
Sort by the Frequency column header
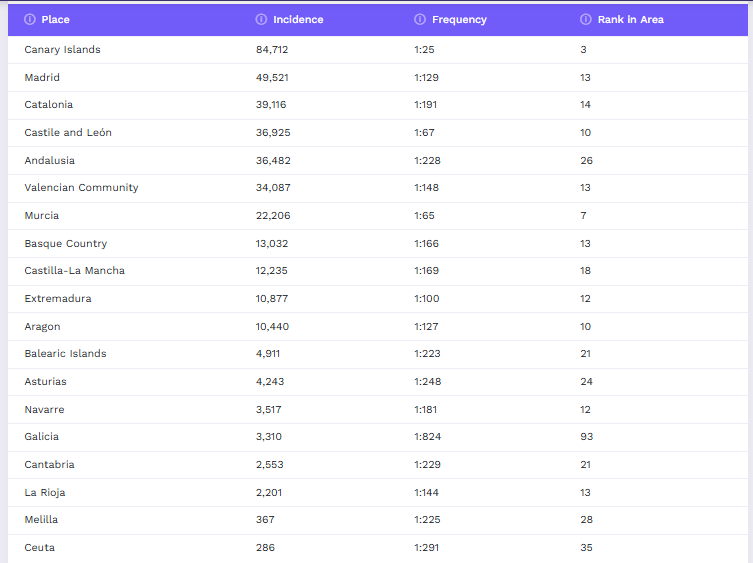click(x=459, y=20)
